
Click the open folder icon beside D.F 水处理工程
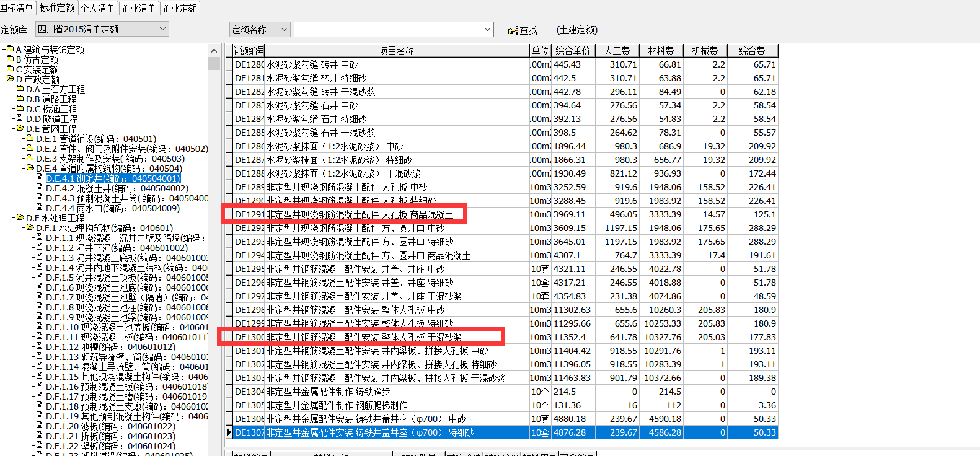(x=20, y=217)
